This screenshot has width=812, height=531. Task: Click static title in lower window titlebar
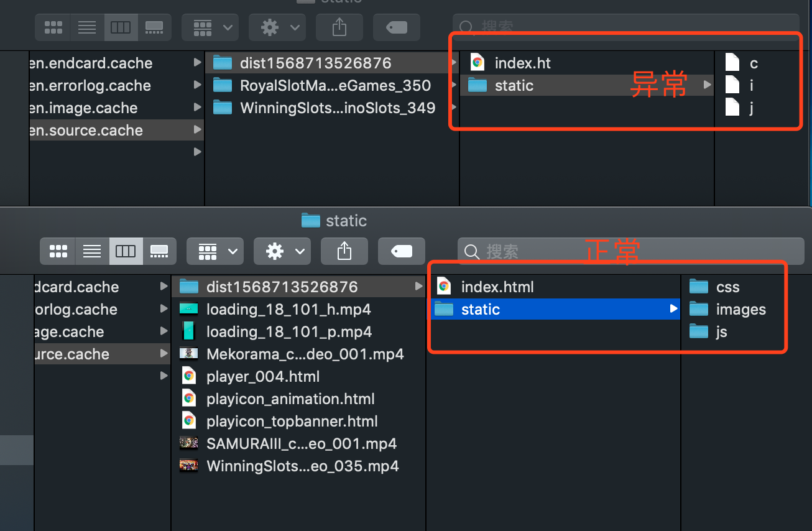click(x=346, y=221)
